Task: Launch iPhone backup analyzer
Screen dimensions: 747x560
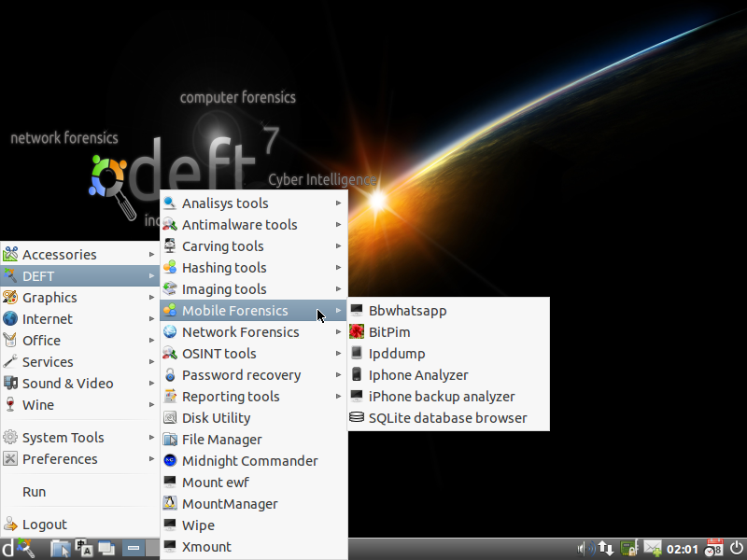Action: (x=441, y=397)
